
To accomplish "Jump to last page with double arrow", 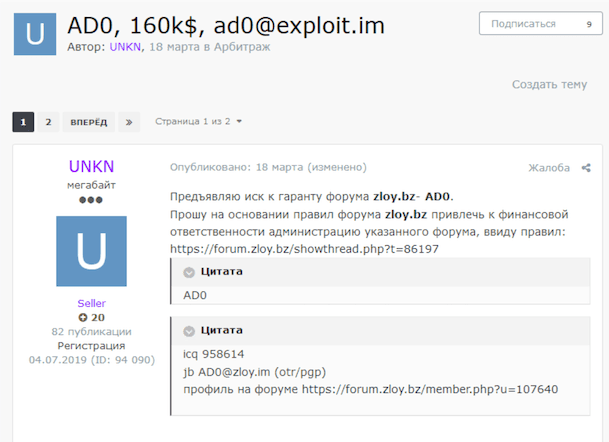I will [129, 122].
